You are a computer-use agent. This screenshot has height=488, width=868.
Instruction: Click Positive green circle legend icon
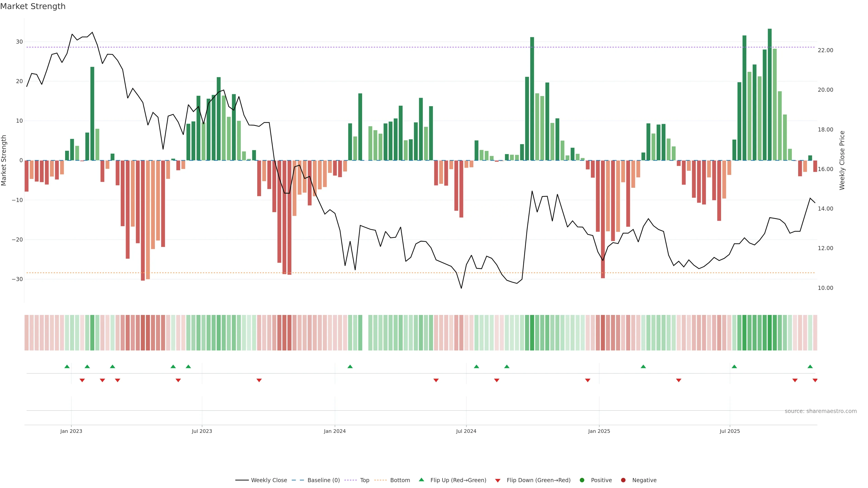point(582,480)
